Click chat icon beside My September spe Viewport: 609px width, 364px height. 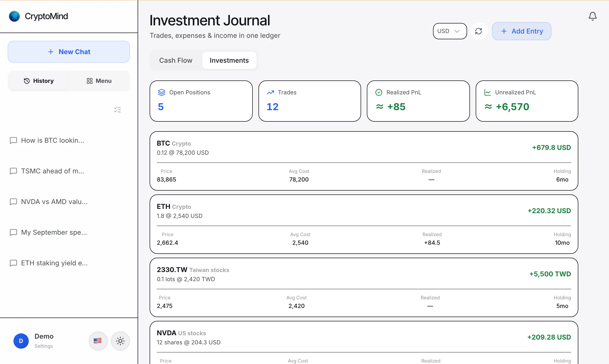[x=13, y=232]
